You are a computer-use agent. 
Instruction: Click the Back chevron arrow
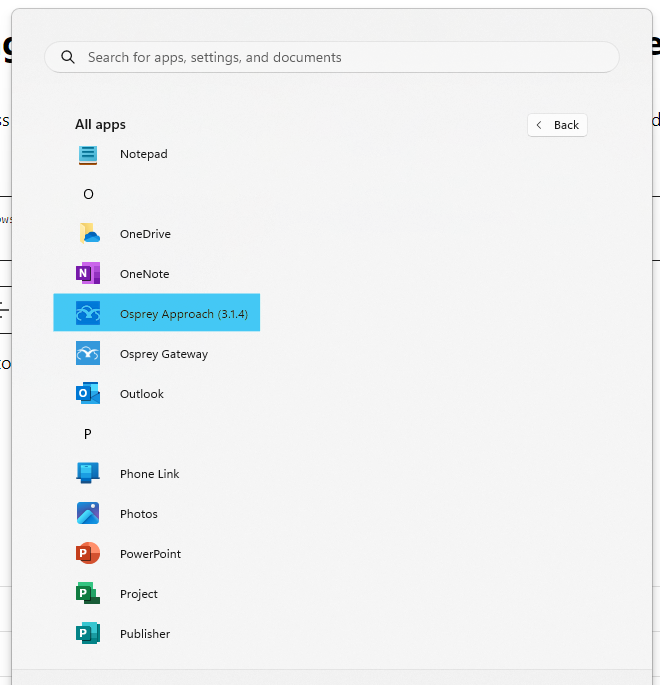[539, 125]
